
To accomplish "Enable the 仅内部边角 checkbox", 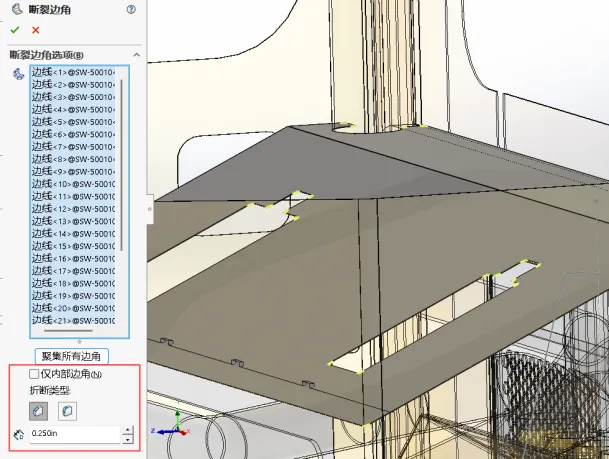I will click(x=35, y=374).
